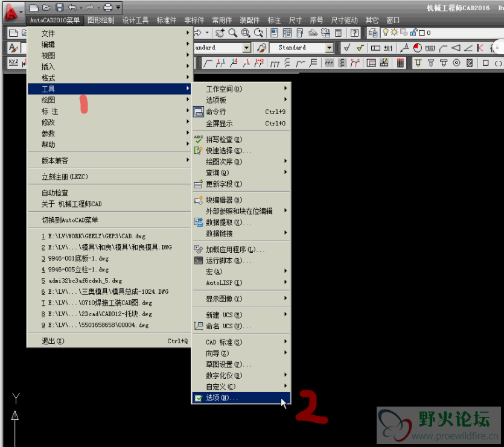Open the Undo history dropdown arrow
The width and height of the screenshot is (504, 447).
81,8
